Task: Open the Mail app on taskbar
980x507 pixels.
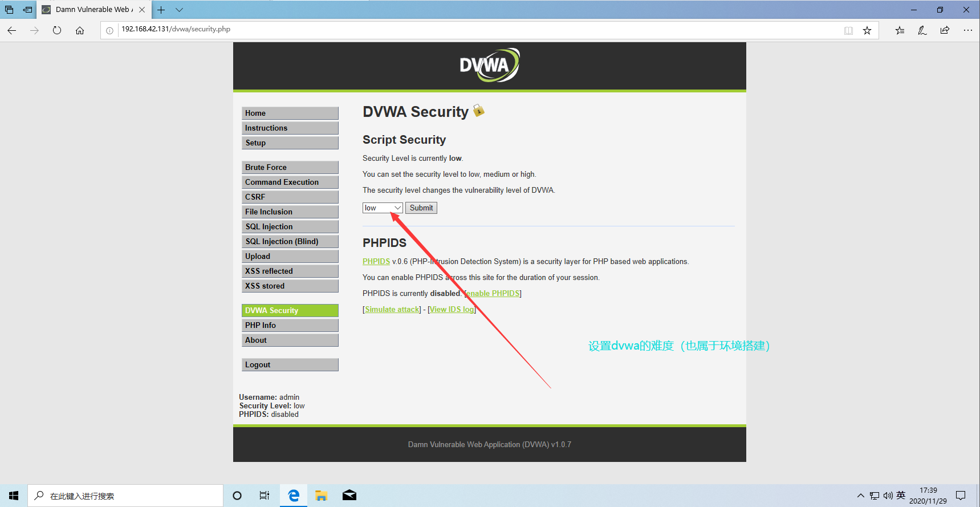Action: (349, 496)
